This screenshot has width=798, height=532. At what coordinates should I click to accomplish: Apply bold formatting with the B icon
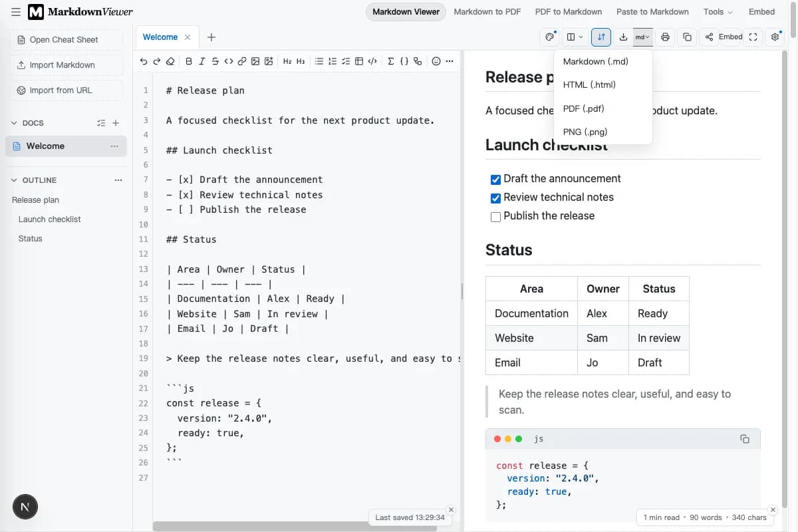pos(189,61)
